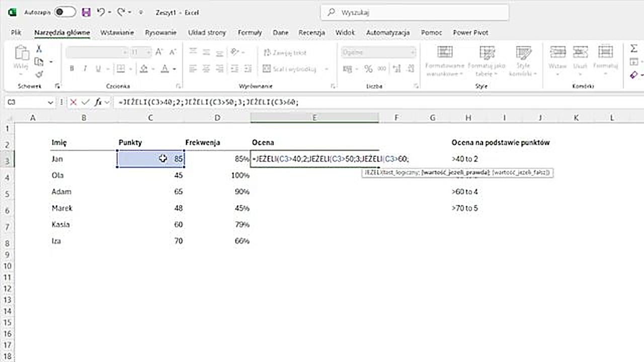This screenshot has width=644, height=362.
Task: Open Insert Function via fx icon
Action: [99, 102]
